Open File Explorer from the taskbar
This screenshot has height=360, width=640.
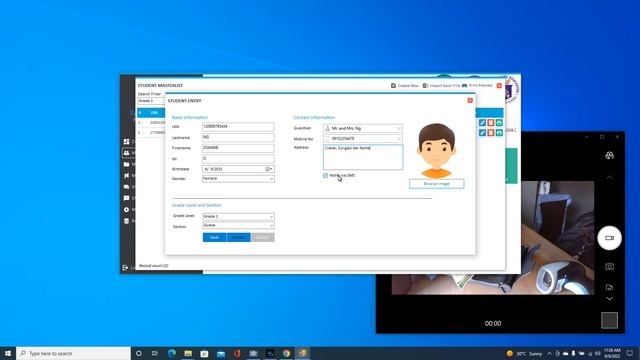(188, 353)
